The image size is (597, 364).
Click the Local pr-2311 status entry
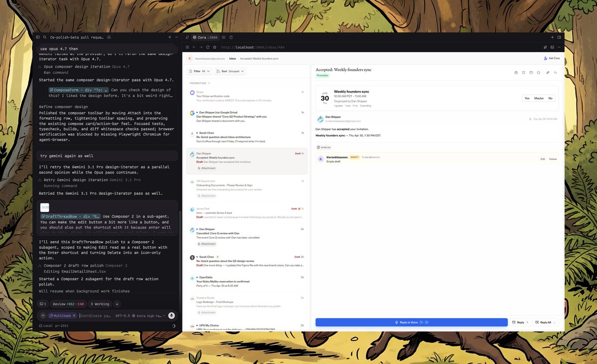click(x=54, y=326)
